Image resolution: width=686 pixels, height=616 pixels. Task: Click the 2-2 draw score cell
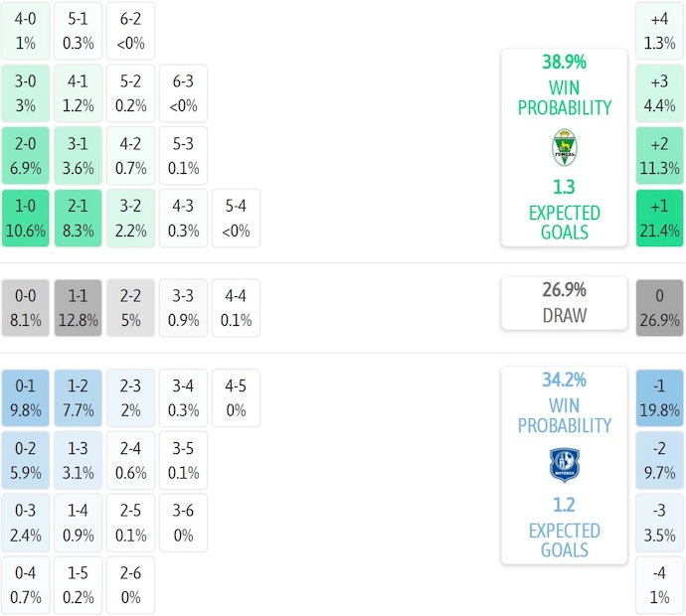[131, 308]
